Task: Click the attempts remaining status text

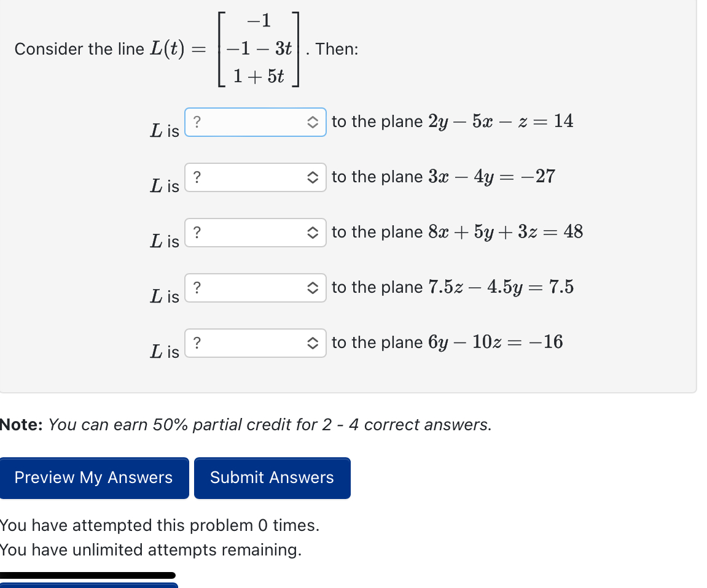Action: pyautogui.click(x=150, y=550)
